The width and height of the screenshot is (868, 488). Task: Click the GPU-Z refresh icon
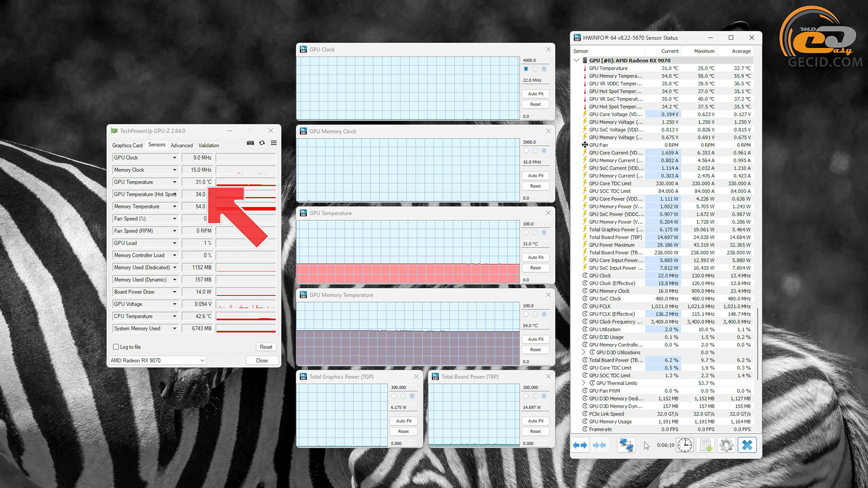[x=262, y=143]
